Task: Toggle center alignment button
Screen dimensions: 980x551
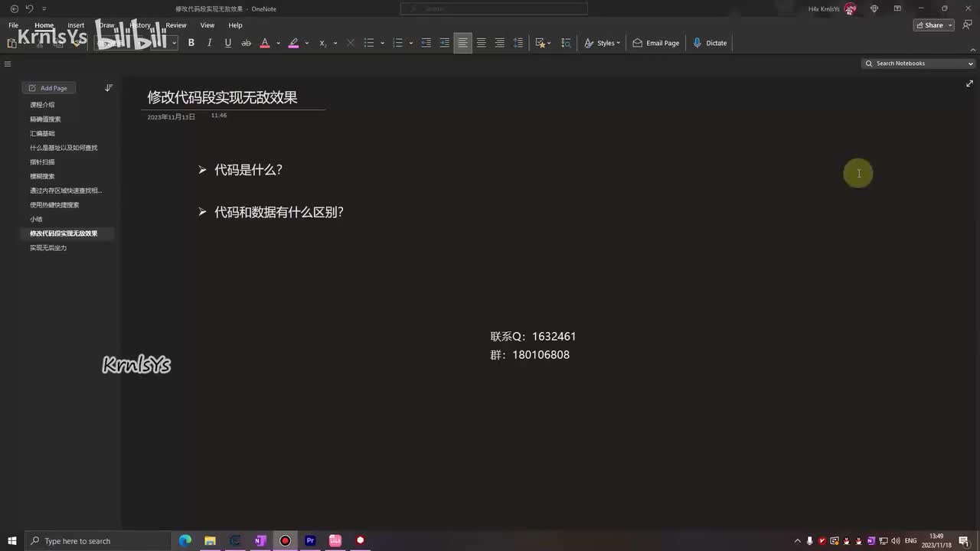Action: tap(481, 43)
